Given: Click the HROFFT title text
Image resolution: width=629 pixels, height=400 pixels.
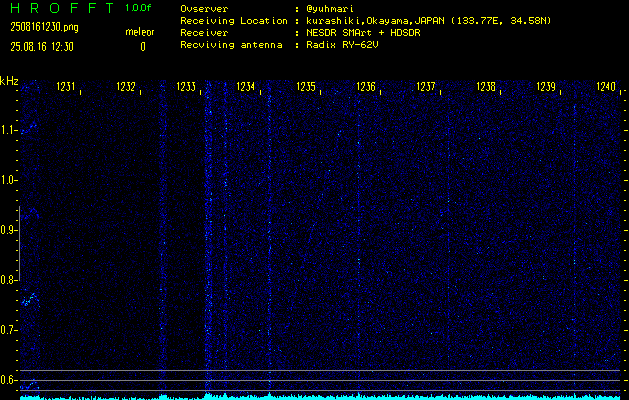Looking at the screenshot, I should pyautogui.click(x=62, y=8).
